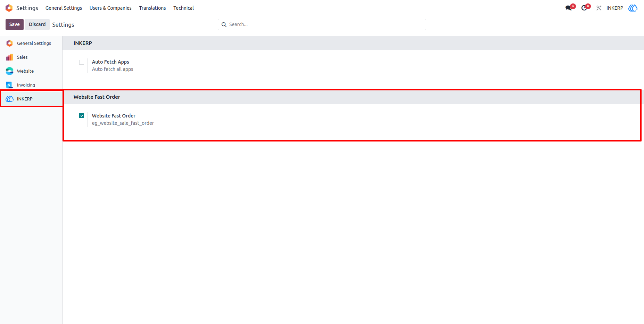Select INKERP in the sidebar
Screen dimensions: 644x324
31,99
